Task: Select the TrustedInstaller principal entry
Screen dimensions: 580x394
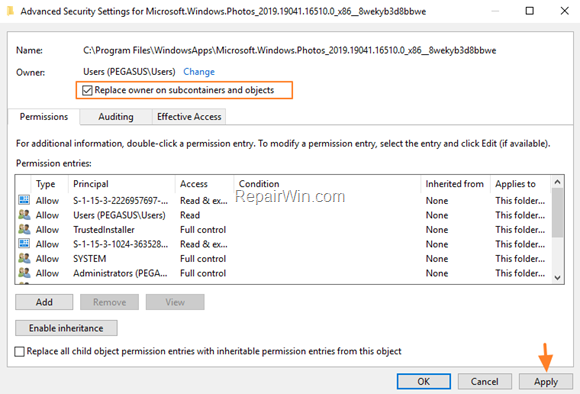Action: coord(104,230)
